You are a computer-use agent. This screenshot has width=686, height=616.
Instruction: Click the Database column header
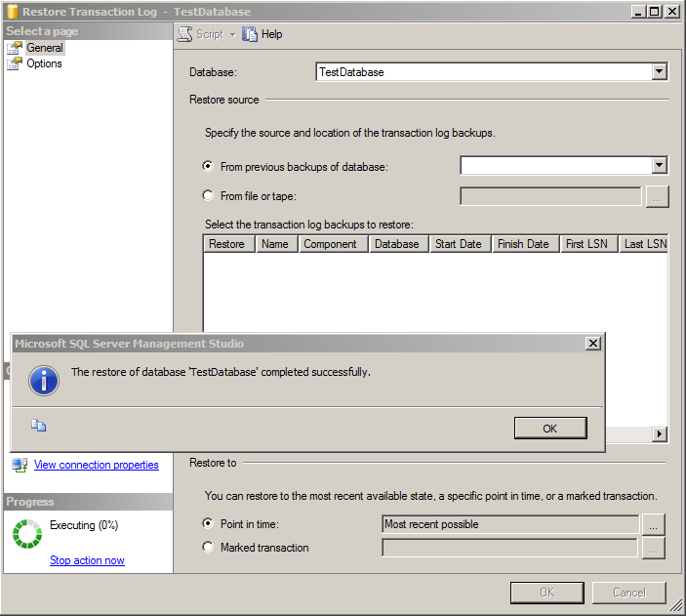398,244
